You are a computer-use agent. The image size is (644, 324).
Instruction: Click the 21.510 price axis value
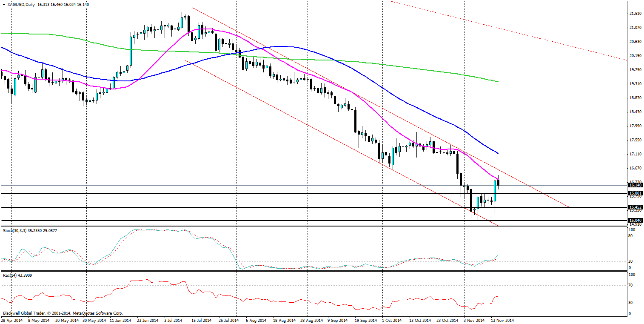(635, 14)
